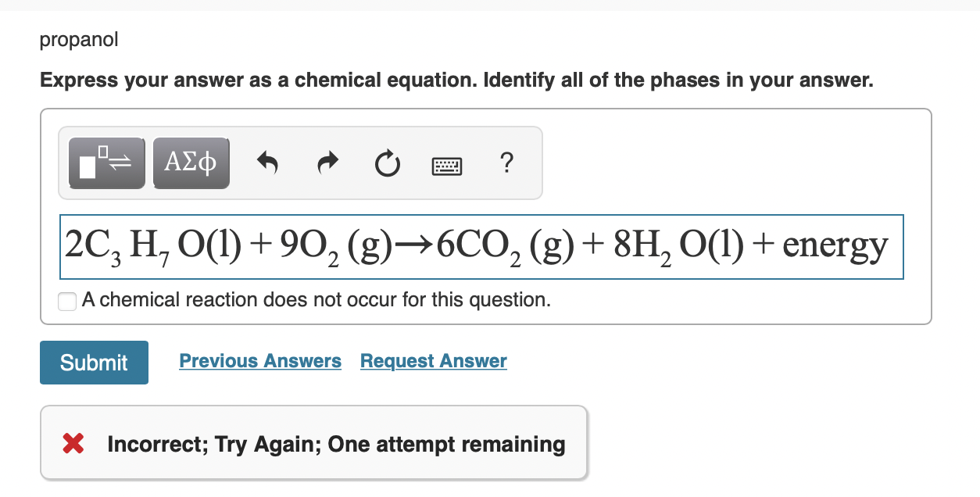
Task: Undo the last equation edit
Action: (267, 162)
